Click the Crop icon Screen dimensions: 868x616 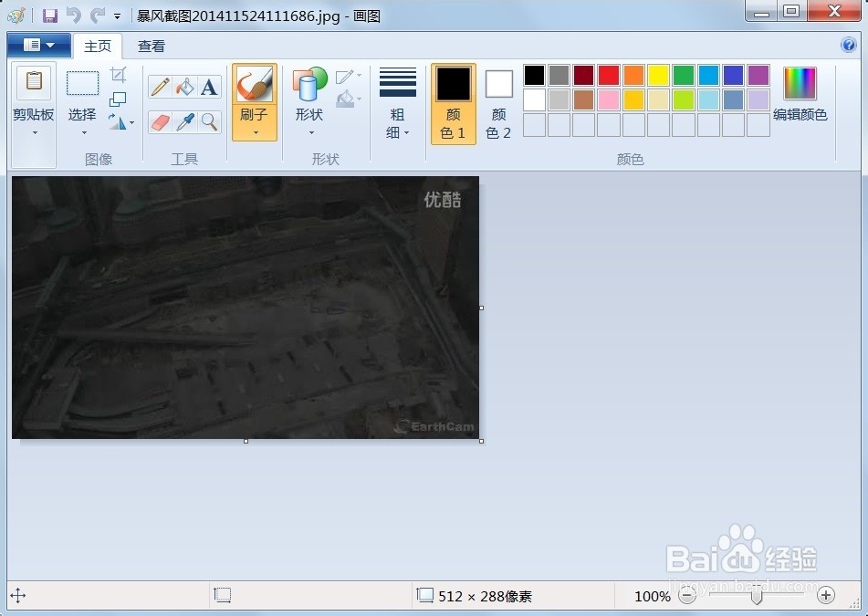(118, 74)
